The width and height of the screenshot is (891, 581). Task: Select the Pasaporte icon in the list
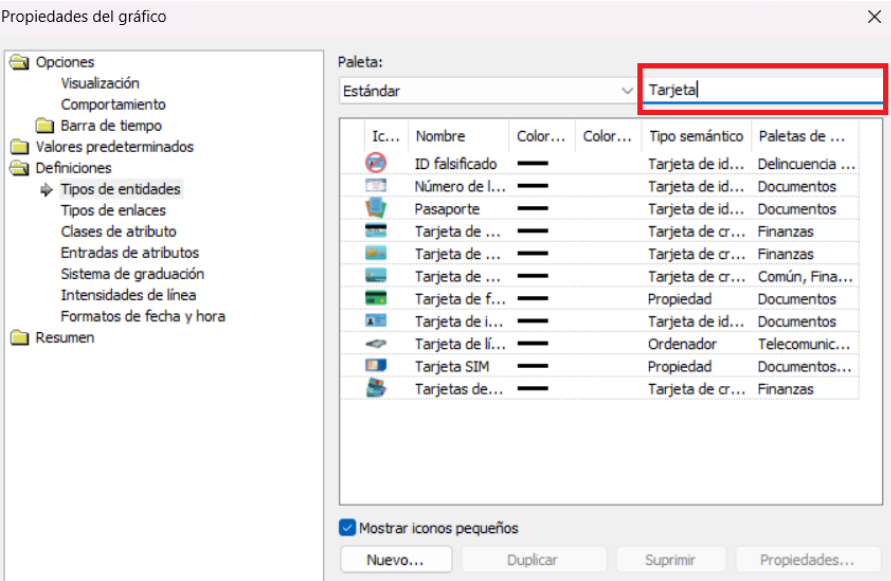(x=376, y=209)
